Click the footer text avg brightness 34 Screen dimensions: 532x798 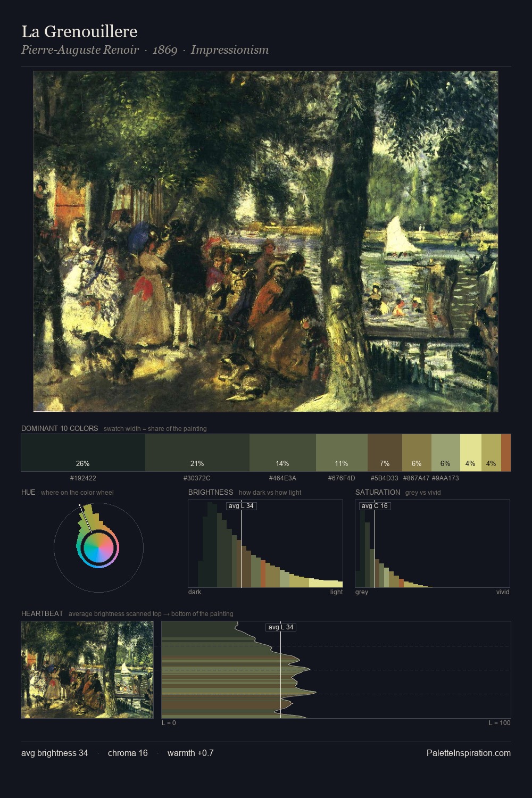coord(55,753)
